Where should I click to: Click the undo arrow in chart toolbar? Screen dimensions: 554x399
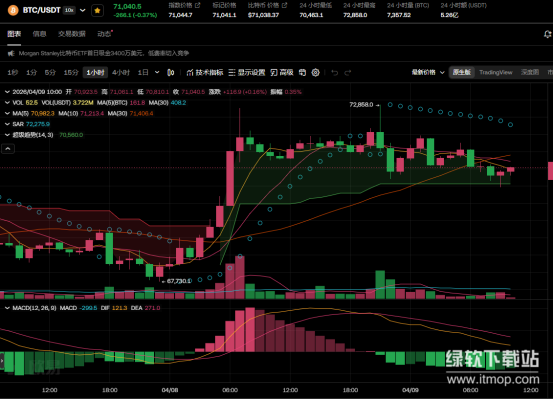(335, 72)
